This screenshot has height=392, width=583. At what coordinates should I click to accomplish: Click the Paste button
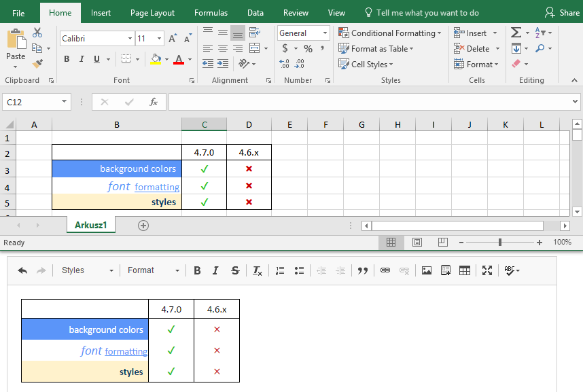tap(16, 48)
